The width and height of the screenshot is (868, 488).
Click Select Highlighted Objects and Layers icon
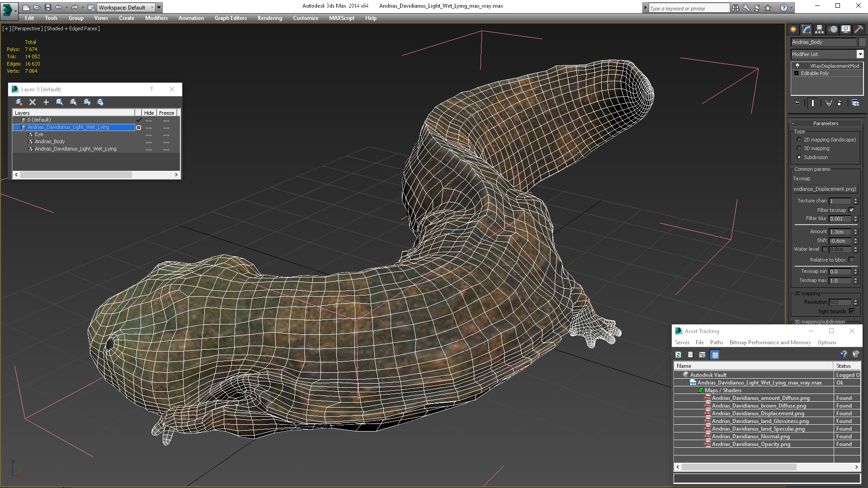[59, 102]
